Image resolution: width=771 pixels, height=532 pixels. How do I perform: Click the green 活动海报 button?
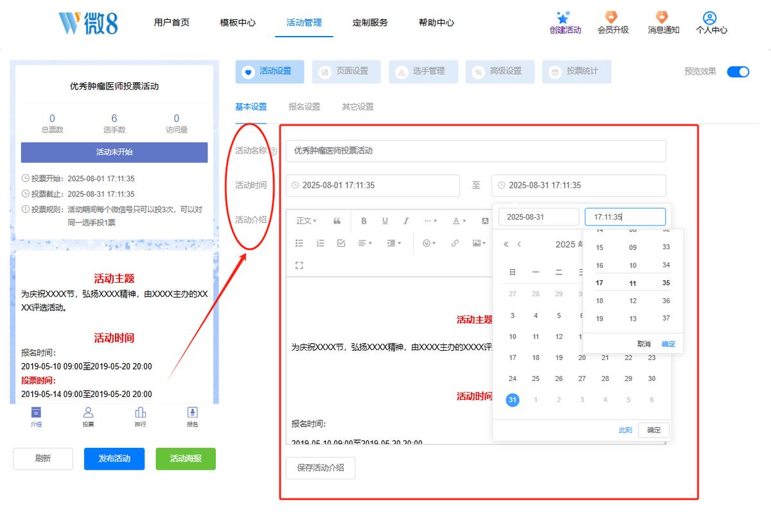pos(186,459)
